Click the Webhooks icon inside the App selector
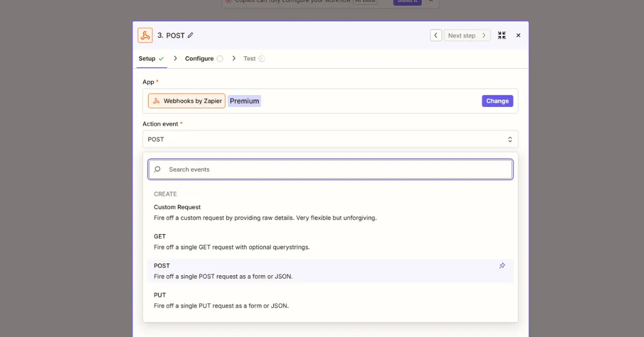The height and width of the screenshot is (337, 644). click(157, 101)
